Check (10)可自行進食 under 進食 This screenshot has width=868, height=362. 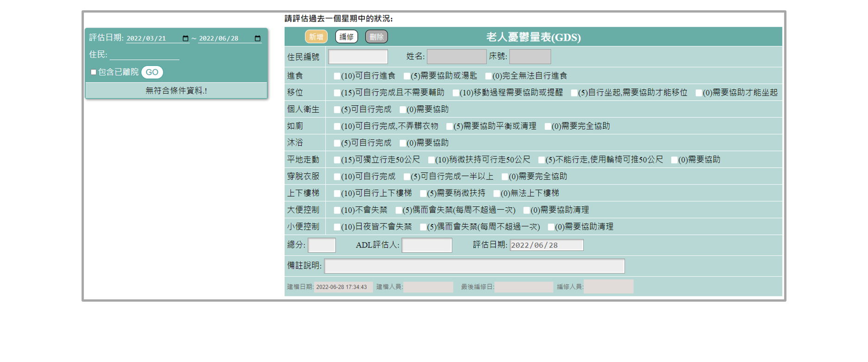pos(337,76)
